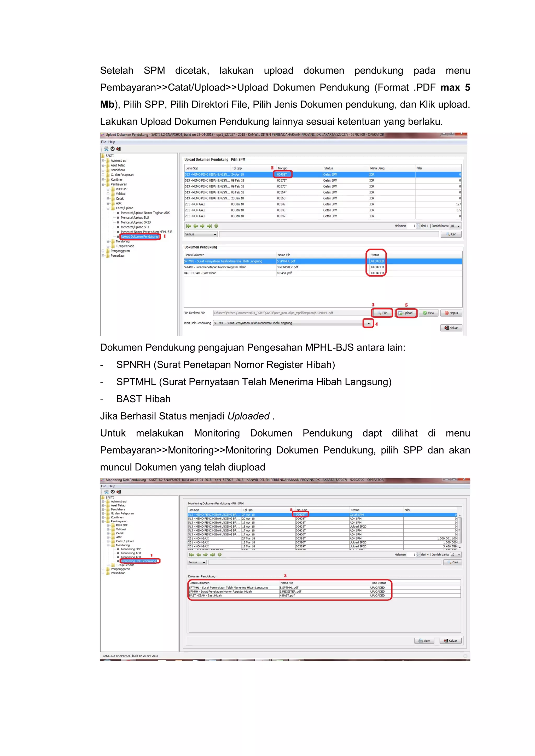Increase Halaman page number stepper in upload window
Screen dimensions: 535x756
[x=418, y=225]
